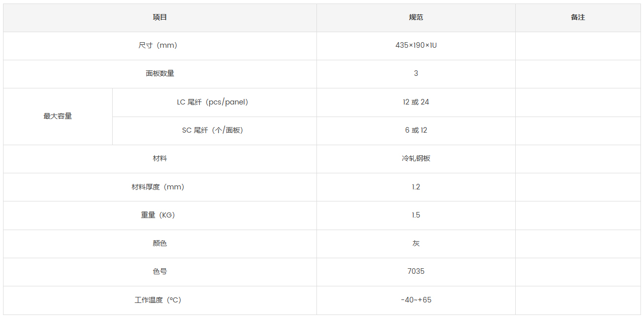Select the 12 或 24 value

click(416, 102)
